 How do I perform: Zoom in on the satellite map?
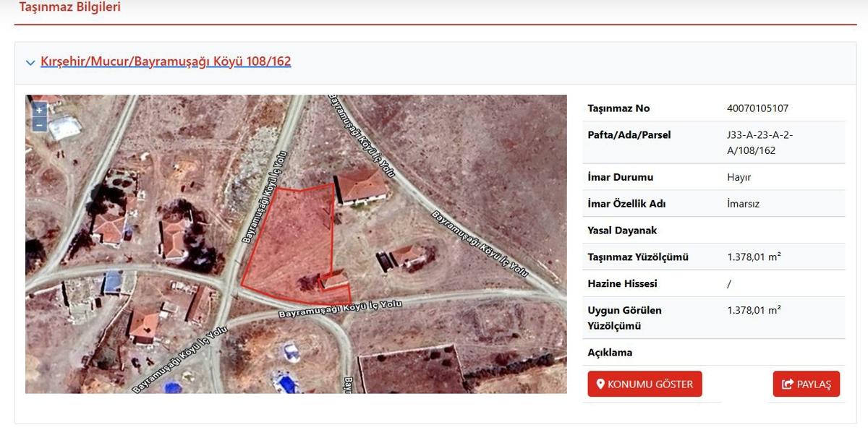39,110
